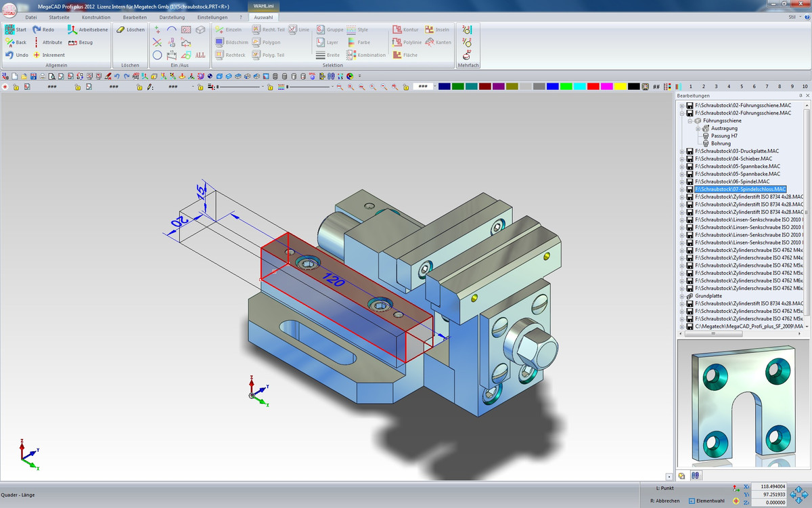Click the Undo arrow icon
This screenshot has height=508, width=812.
click(x=9, y=55)
